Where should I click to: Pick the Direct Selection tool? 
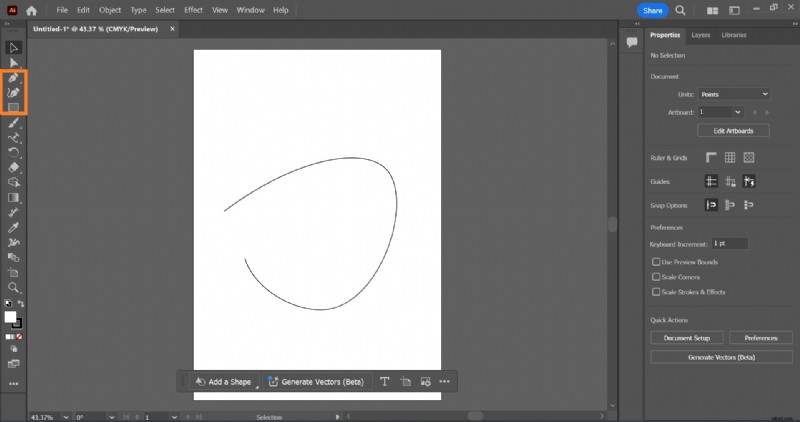tap(14, 62)
